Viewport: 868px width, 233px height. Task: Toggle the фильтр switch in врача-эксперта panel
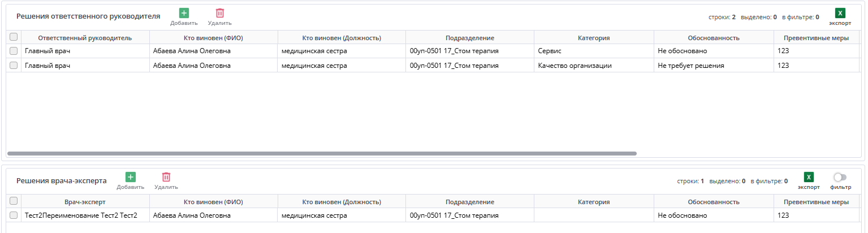click(x=840, y=177)
